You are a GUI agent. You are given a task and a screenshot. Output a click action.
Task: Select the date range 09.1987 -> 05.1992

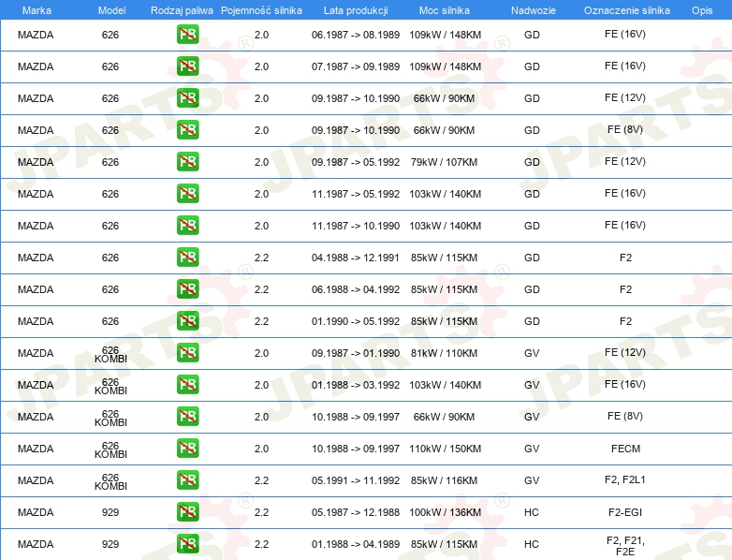point(356,162)
